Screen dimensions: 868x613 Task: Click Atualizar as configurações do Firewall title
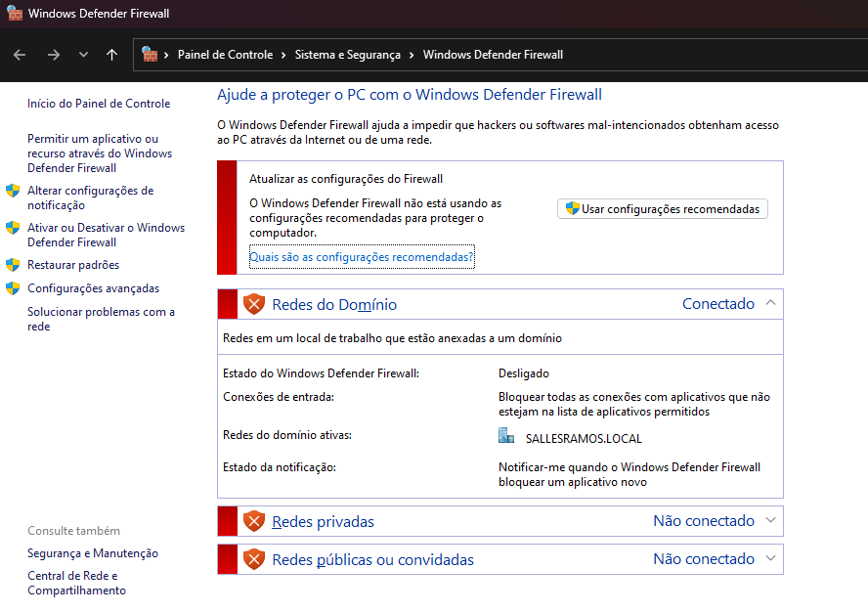346,179
